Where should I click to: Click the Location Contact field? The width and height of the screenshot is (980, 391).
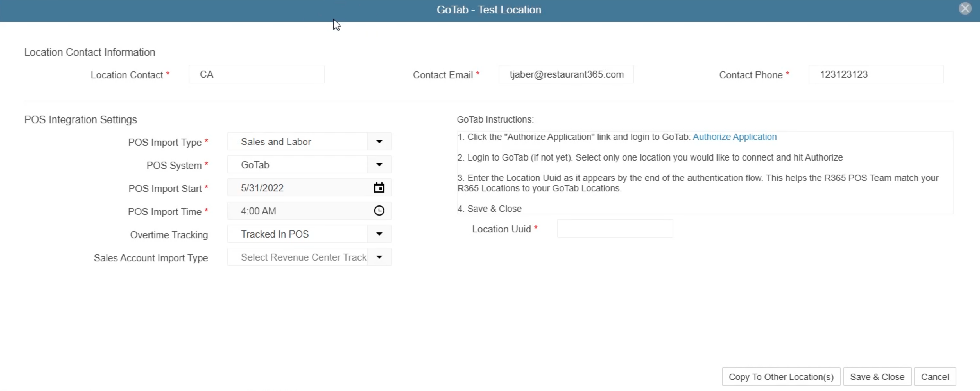pyautogui.click(x=256, y=74)
